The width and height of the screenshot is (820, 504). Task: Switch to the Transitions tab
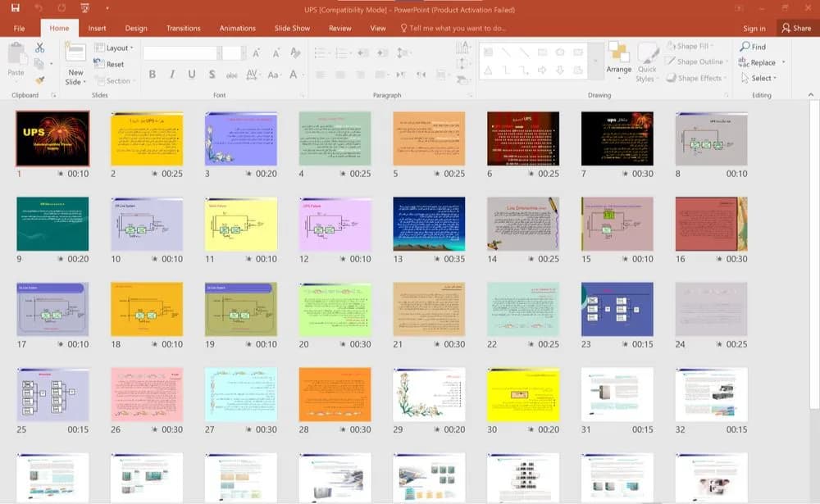tap(183, 28)
